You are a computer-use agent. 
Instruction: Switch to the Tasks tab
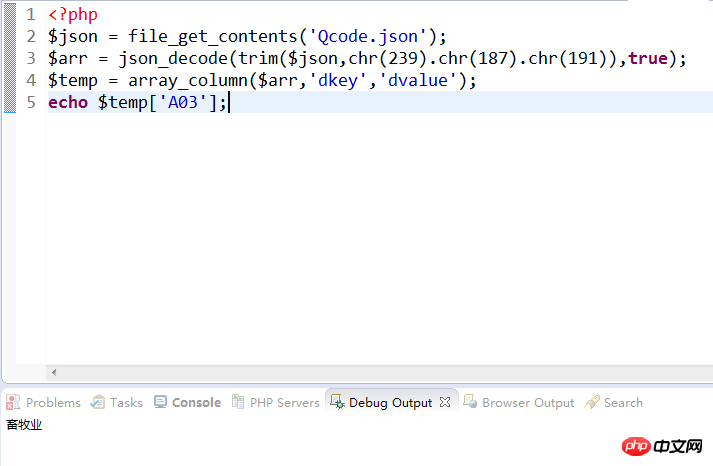pyautogui.click(x=117, y=402)
